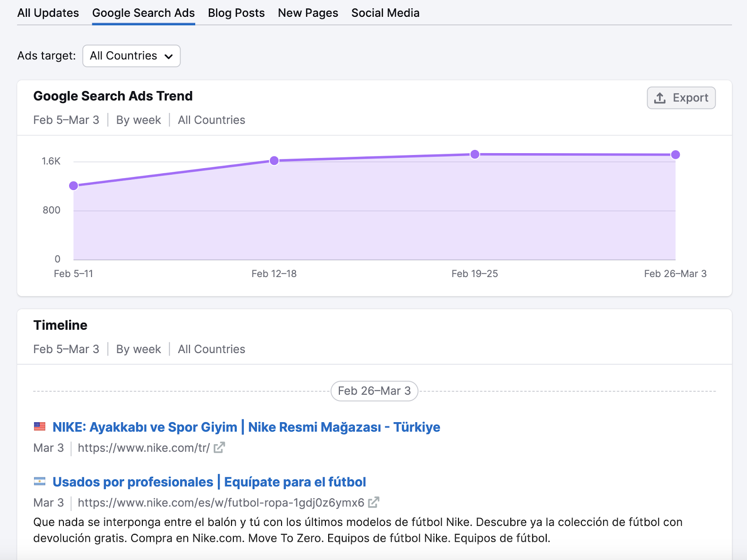Go to the New Pages tab
This screenshot has width=747, height=560.
coord(308,13)
